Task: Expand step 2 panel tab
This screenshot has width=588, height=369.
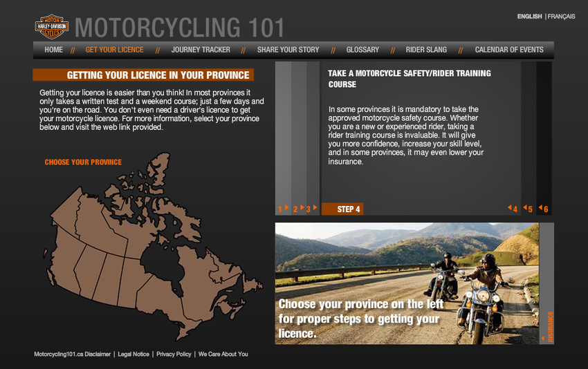Action: (299, 139)
